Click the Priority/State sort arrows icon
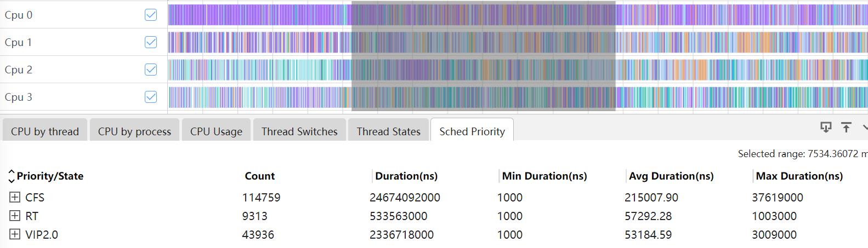The width and height of the screenshot is (868, 248). point(11,176)
